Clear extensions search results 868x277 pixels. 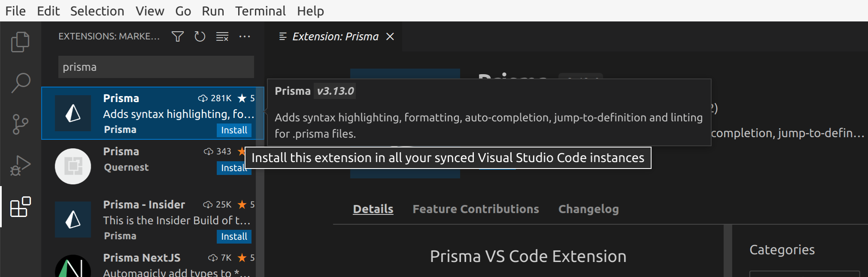[222, 36]
